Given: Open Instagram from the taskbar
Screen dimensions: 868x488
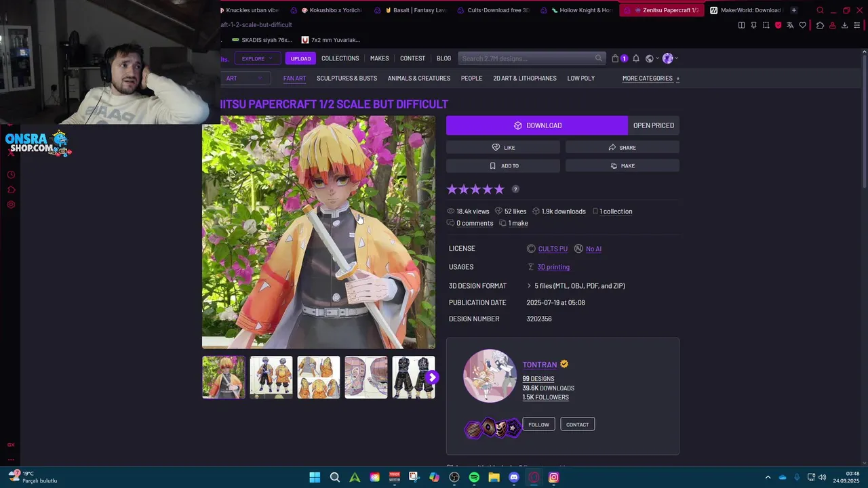Looking at the screenshot, I should 553,477.
